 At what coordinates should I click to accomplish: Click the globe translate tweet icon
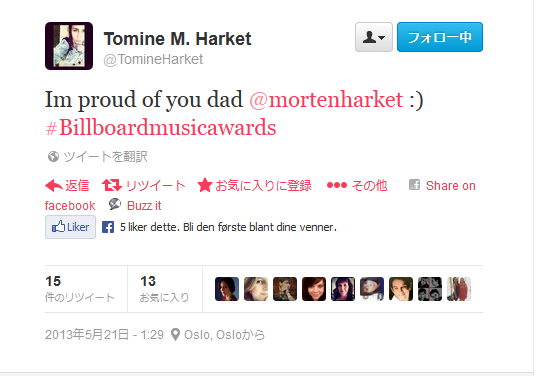(53, 156)
